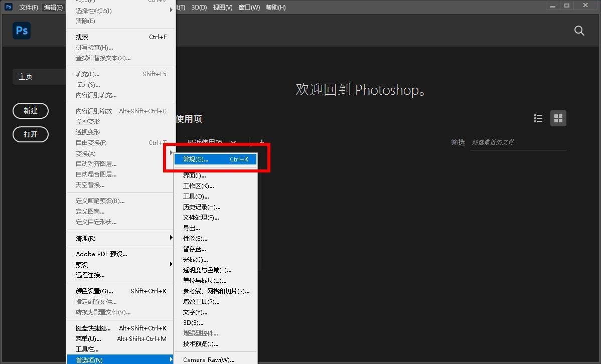Viewport: 601px width, 364px height.
Task: Choose 3D(3)... in preferences submenu
Action: (x=215, y=322)
